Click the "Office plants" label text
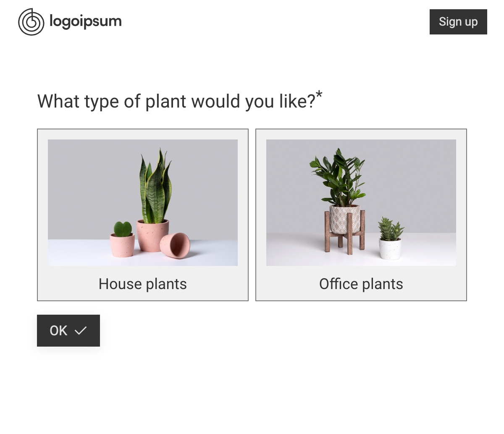 (x=361, y=284)
